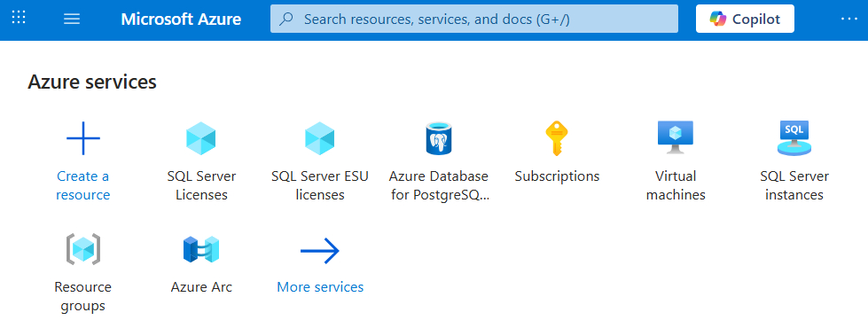The height and width of the screenshot is (336, 868).
Task: Click the SQL Server Licenses cube icon
Action: [201, 137]
